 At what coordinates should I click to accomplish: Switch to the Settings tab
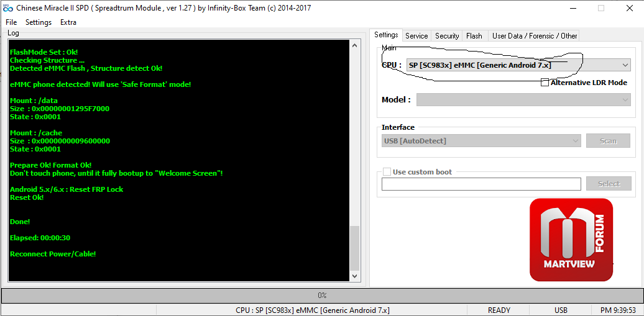pyautogui.click(x=386, y=35)
